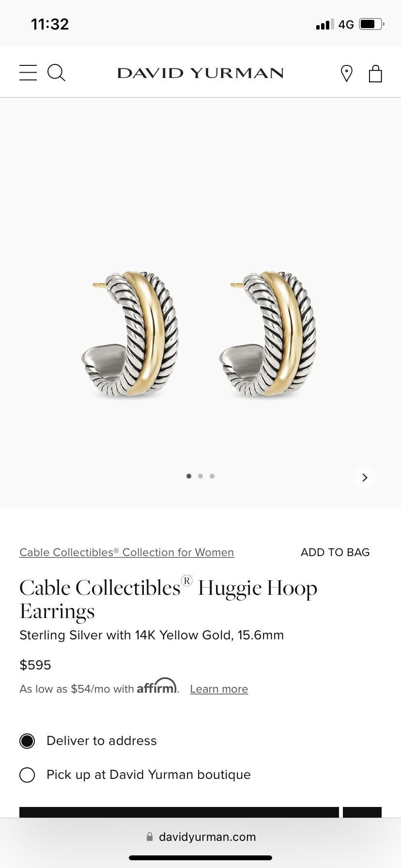Go to David Yurman home logo
The image size is (401, 868).
pos(200,73)
